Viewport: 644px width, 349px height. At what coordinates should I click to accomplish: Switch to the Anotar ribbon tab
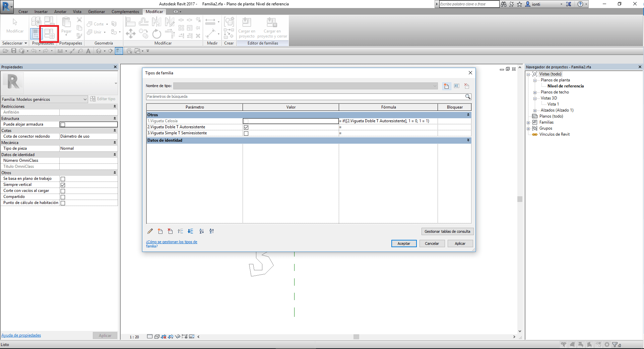[60, 12]
